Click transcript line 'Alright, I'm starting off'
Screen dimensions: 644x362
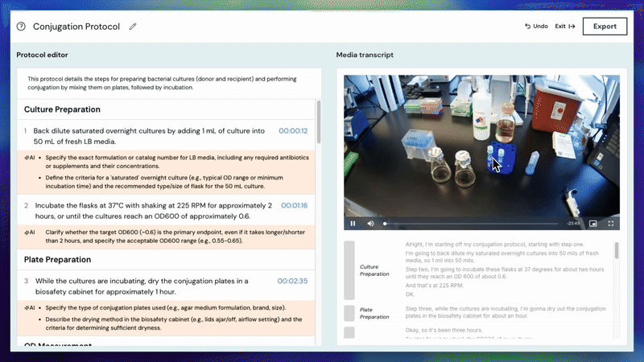click(x=494, y=245)
